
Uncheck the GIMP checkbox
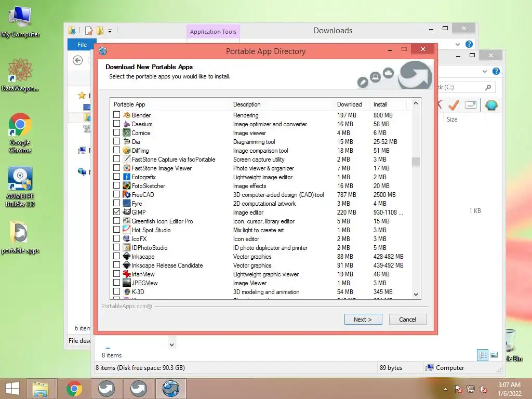(117, 212)
